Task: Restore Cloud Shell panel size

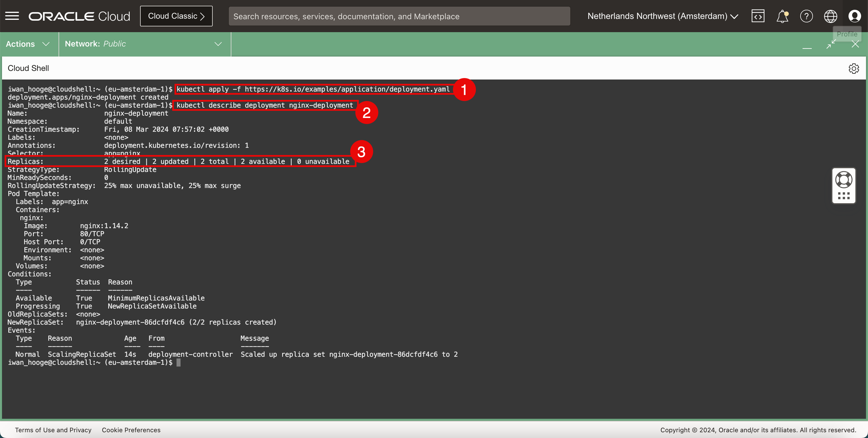Action: point(831,44)
